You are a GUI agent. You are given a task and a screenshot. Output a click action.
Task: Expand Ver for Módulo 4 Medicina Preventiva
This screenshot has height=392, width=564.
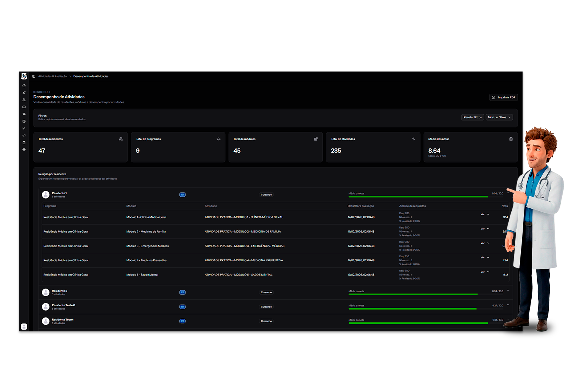485,258
